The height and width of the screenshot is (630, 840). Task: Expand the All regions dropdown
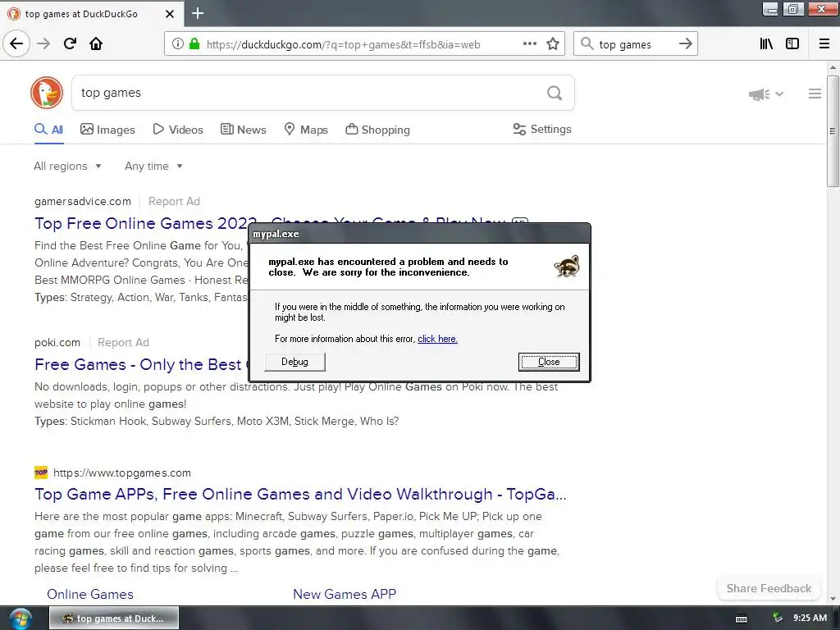(67, 166)
